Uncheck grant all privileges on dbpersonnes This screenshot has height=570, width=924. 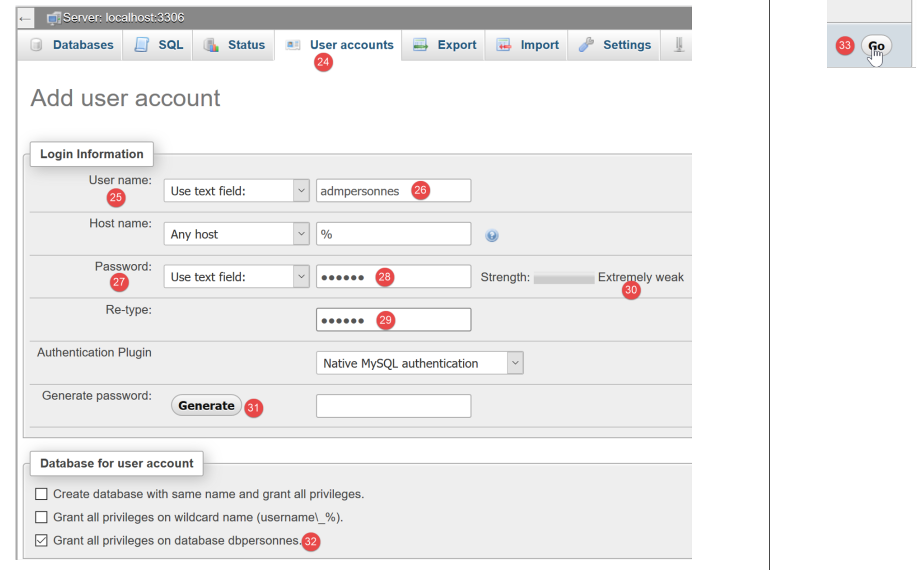41,541
